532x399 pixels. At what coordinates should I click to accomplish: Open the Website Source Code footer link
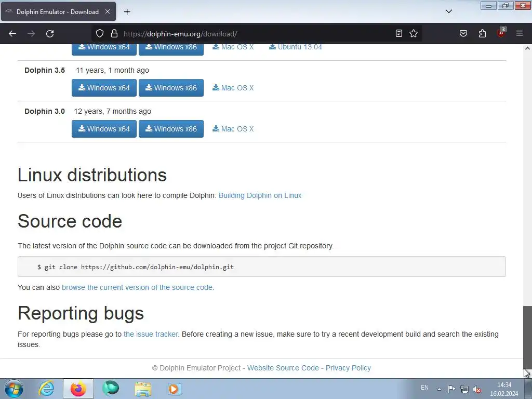pyautogui.click(x=283, y=368)
